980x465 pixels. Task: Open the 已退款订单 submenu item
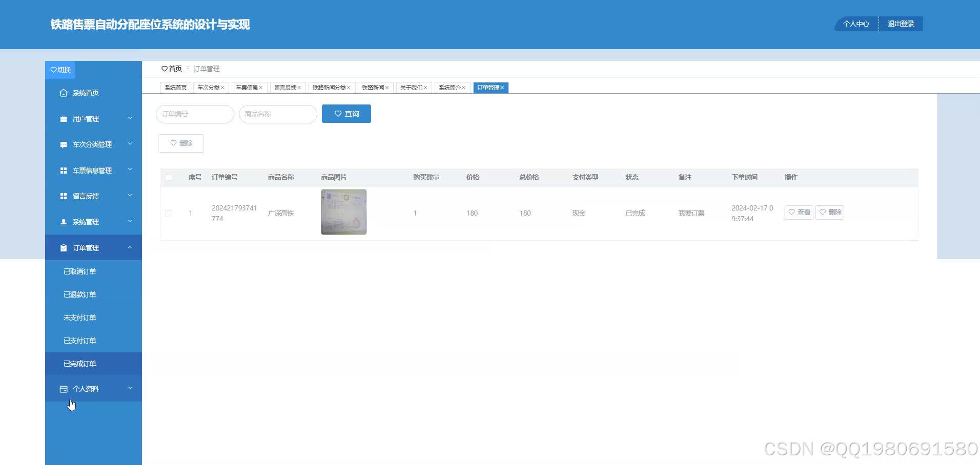tap(93, 294)
